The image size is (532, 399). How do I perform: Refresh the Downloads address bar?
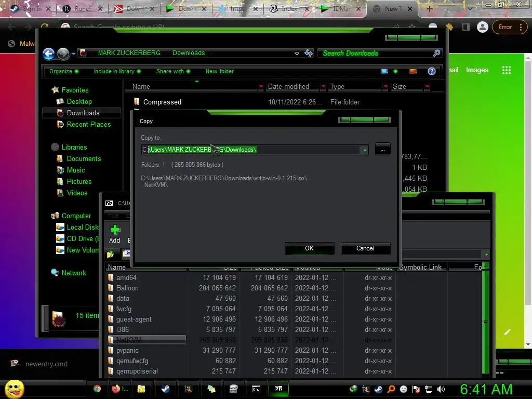pyautogui.click(x=309, y=53)
